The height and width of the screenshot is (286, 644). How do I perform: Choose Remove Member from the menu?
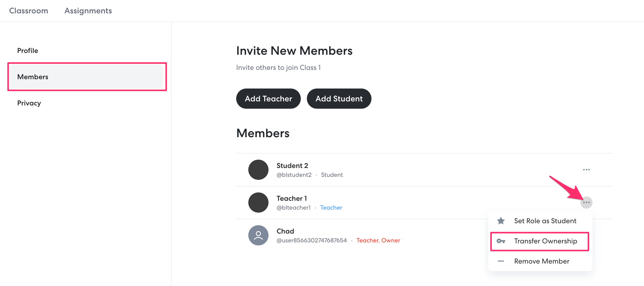point(540,261)
